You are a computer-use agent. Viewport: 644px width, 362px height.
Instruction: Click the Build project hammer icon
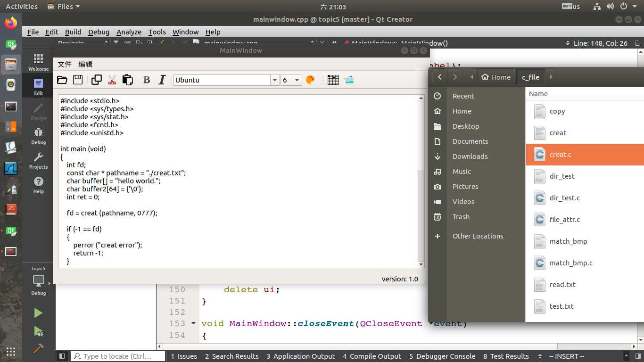click(x=39, y=349)
